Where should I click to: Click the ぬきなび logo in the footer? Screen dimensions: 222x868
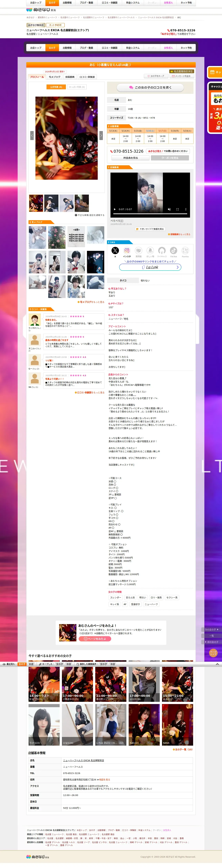coord(38,857)
